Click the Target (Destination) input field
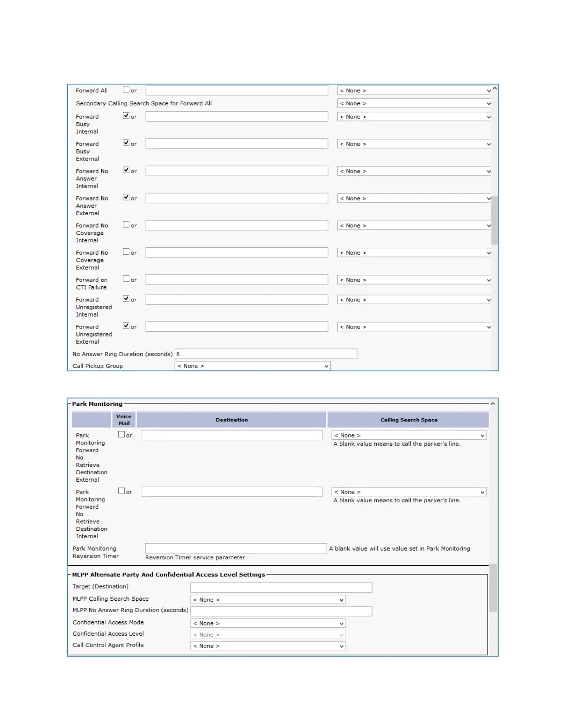The image size is (563, 728). pos(281,587)
